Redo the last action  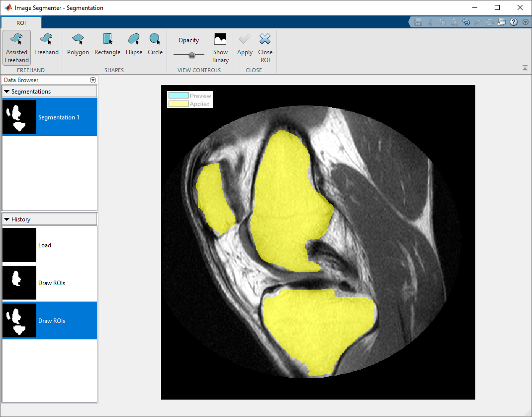[x=478, y=22]
